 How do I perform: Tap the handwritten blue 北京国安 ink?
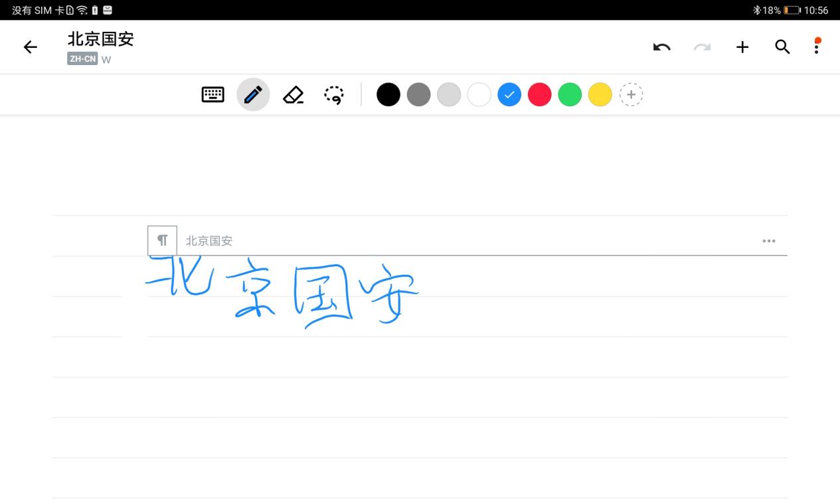click(282, 292)
